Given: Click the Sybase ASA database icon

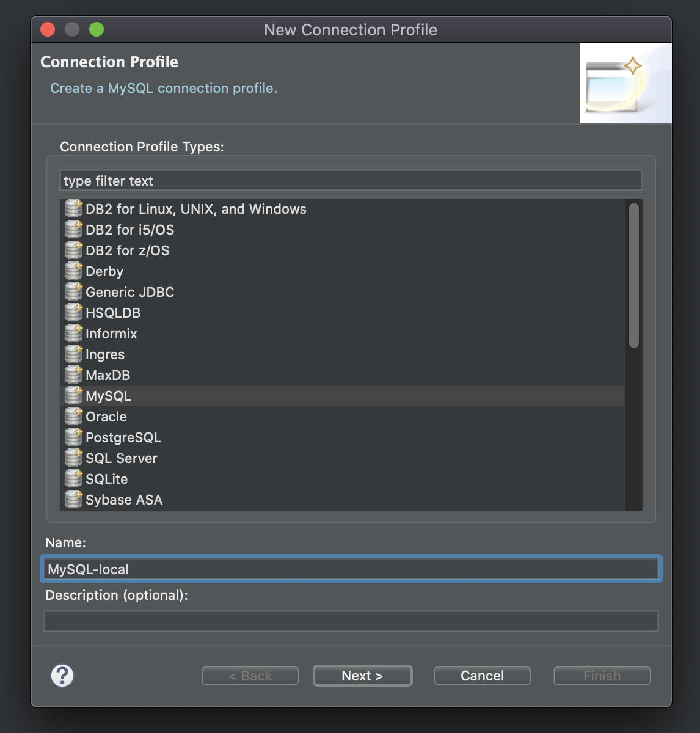Looking at the screenshot, I should coord(73,500).
